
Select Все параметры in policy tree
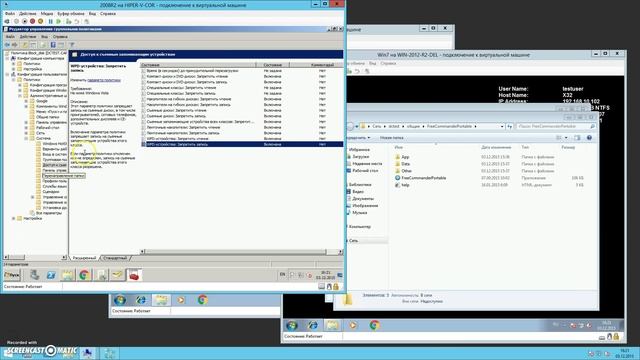[49, 213]
